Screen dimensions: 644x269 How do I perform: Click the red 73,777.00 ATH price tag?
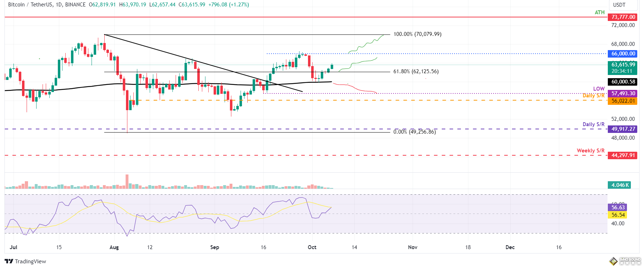(623, 17)
